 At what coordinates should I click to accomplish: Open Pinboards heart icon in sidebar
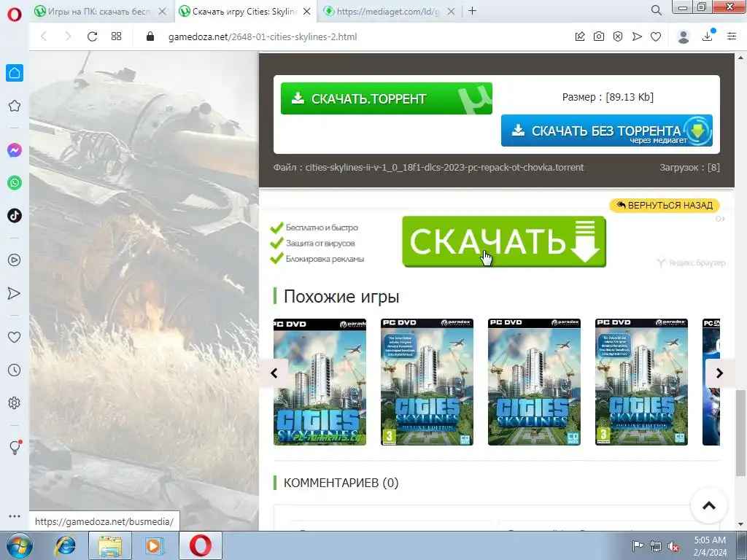(x=15, y=337)
